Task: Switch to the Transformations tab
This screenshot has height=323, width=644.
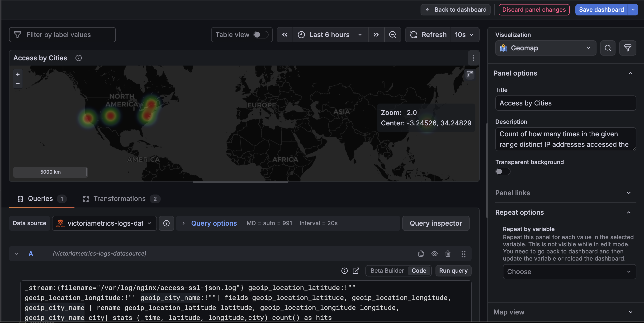Action: (122, 199)
